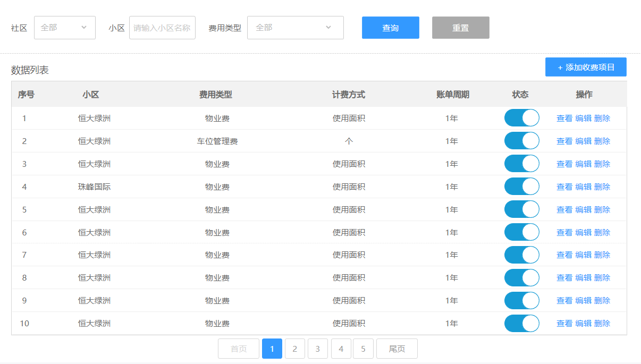Go to page 2
The image size is (641, 364).
point(294,349)
